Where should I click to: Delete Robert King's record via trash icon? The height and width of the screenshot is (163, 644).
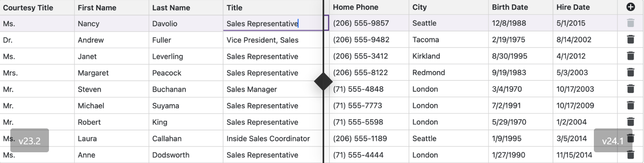630,122
